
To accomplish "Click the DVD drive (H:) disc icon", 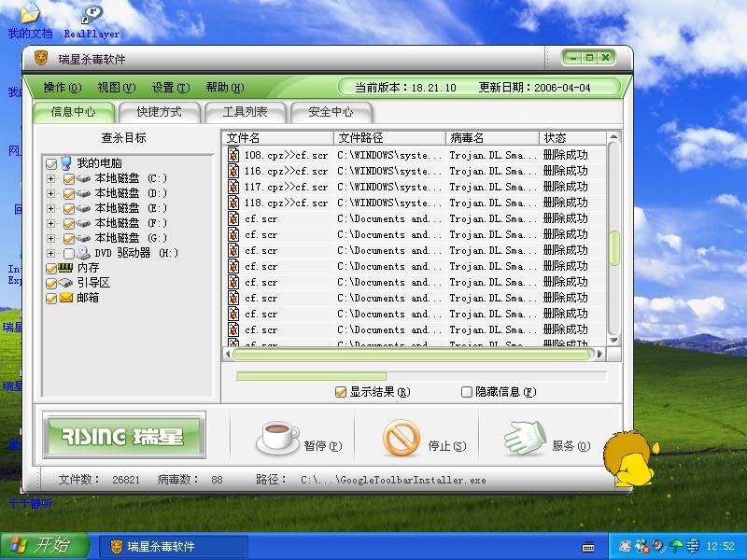I will pos(83,252).
